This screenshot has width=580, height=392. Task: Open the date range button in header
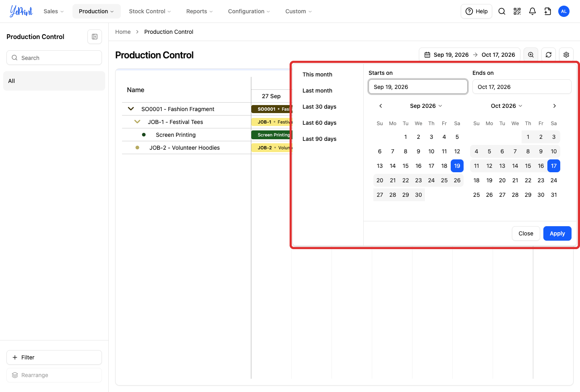pyautogui.click(x=470, y=55)
